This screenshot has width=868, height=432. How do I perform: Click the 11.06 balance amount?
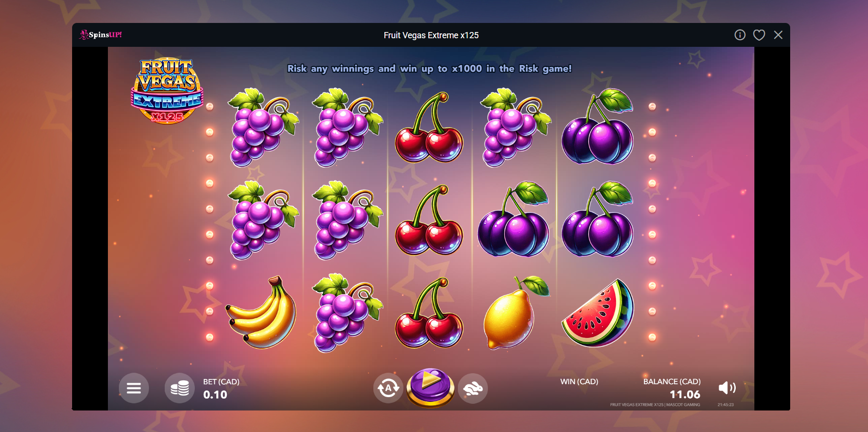[x=685, y=395]
